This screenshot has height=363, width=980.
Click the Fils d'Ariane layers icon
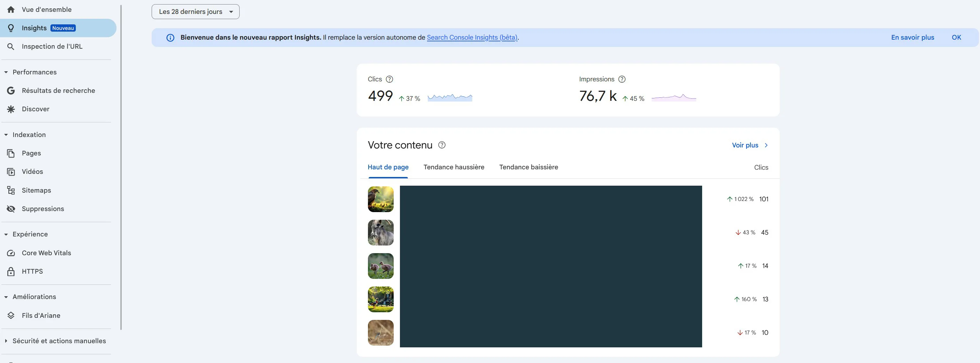pyautogui.click(x=11, y=315)
